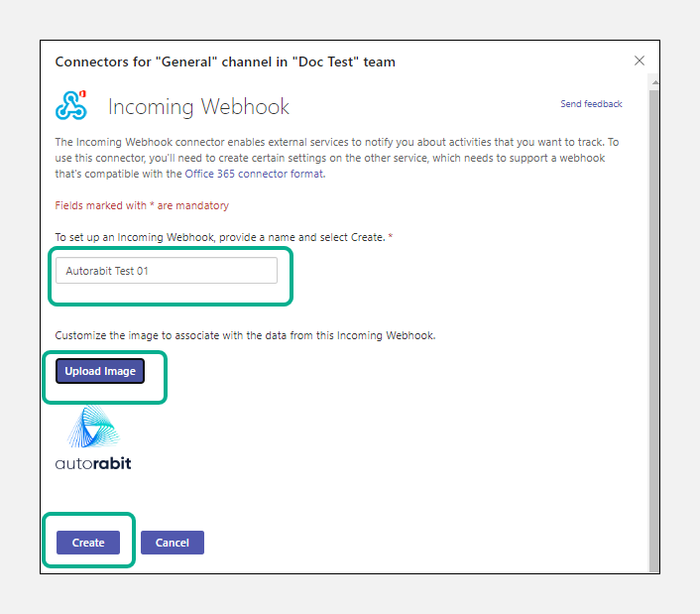The image size is (700, 614).
Task: Click the Cancel button
Action: click(173, 543)
